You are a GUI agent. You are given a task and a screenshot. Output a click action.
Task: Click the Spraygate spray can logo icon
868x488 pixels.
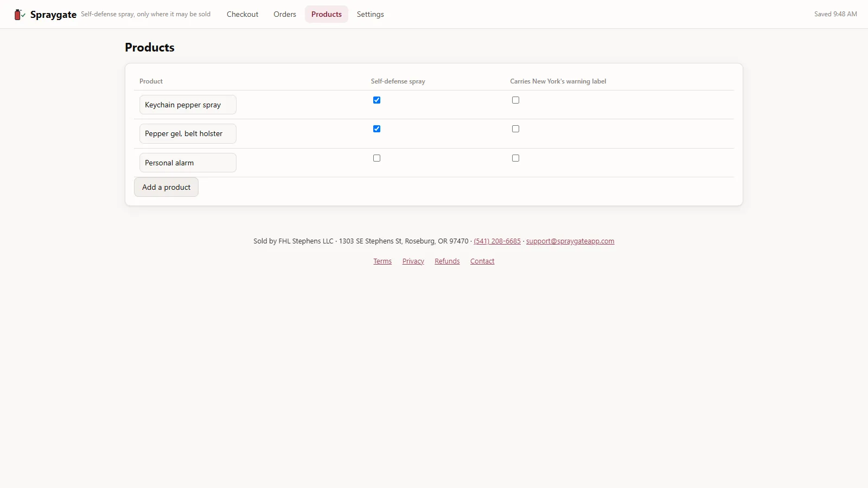pos(20,15)
